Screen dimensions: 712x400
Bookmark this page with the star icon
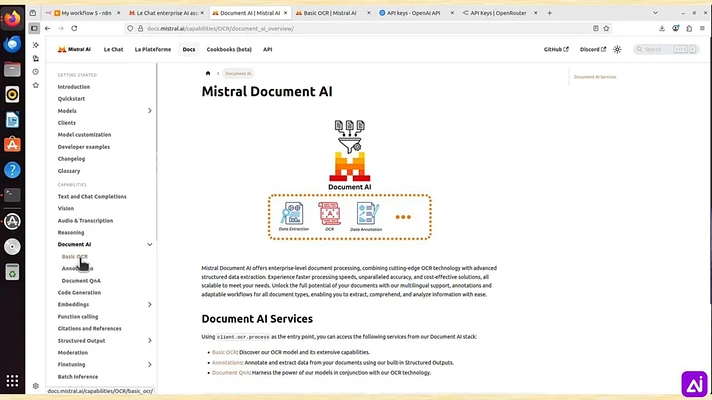[x=606, y=28]
